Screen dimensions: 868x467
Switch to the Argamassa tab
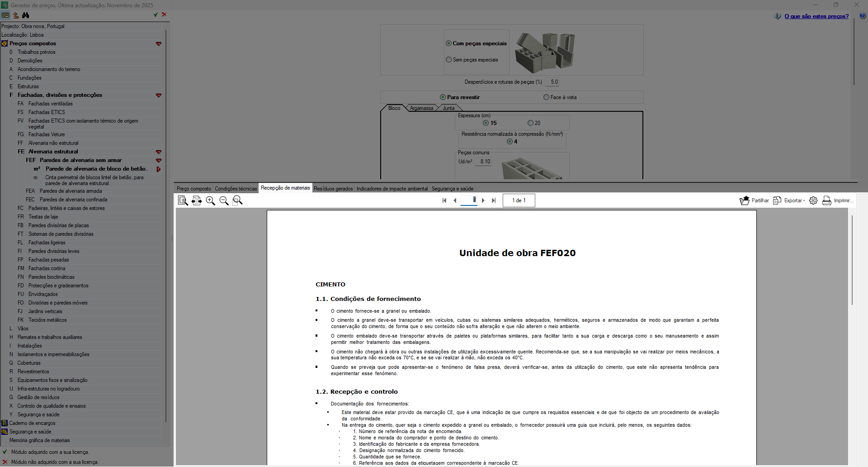coord(421,108)
